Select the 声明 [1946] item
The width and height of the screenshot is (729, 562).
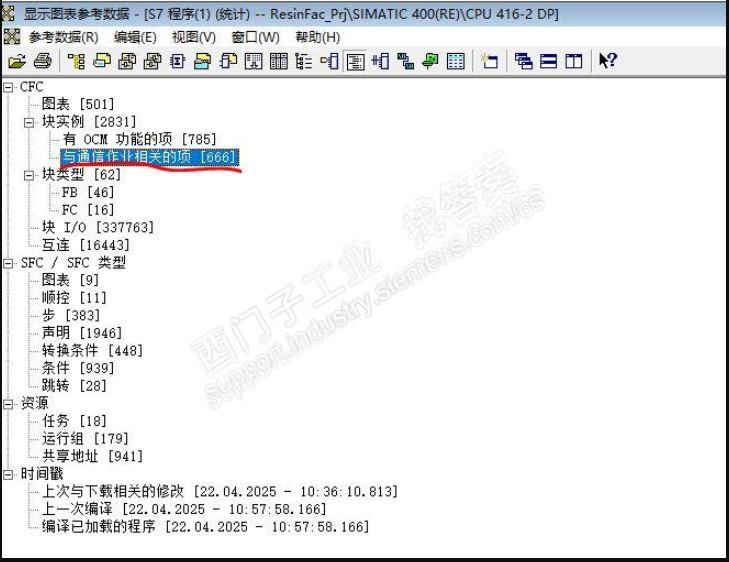tap(82, 333)
